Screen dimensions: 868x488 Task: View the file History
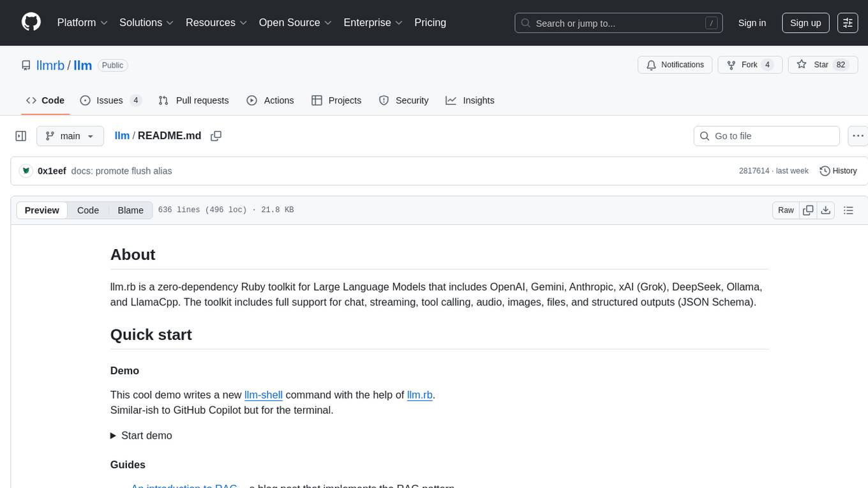[x=838, y=171]
